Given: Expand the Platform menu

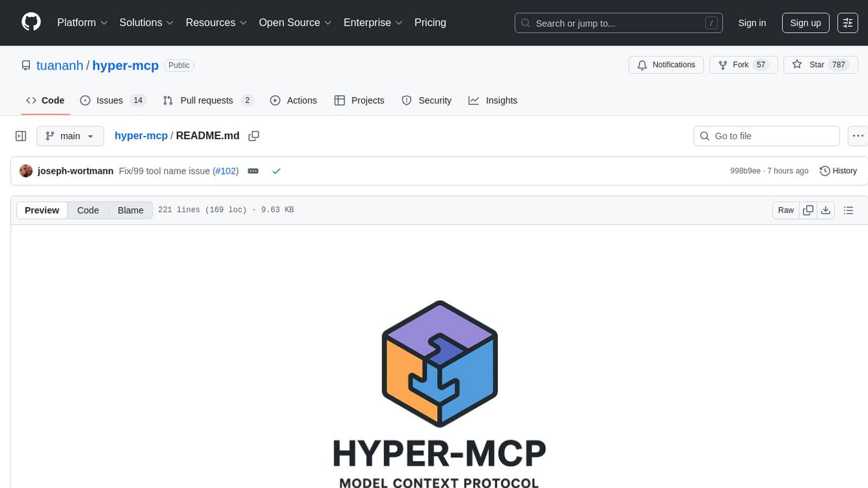Looking at the screenshot, I should click(82, 22).
